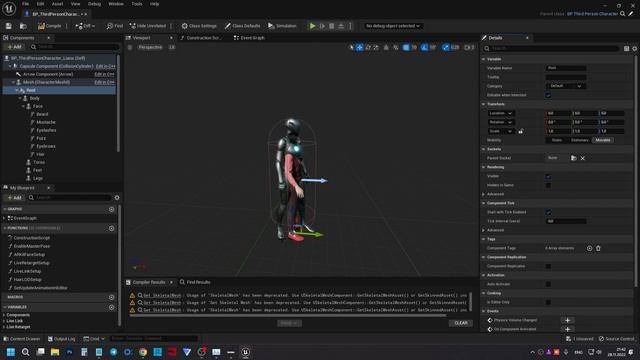Select the rotate gizmo tool in viewport
This screenshot has height=360, width=640.
coord(368,47)
